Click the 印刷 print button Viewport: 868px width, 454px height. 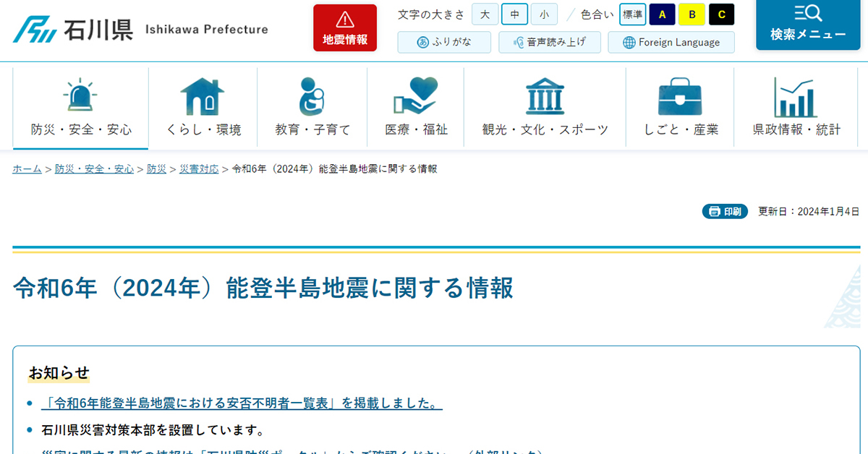[x=725, y=211]
